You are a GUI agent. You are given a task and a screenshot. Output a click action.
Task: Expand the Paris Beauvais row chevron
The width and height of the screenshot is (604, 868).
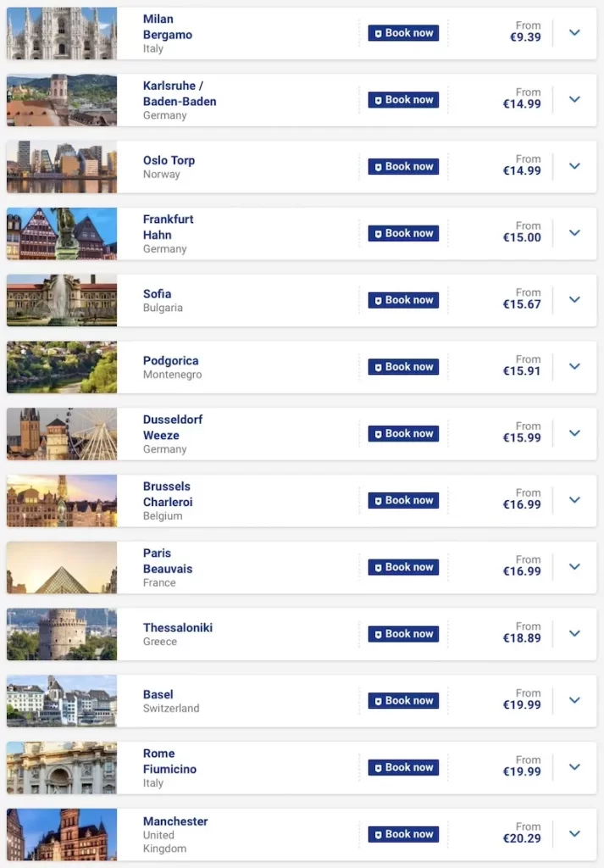(x=574, y=567)
